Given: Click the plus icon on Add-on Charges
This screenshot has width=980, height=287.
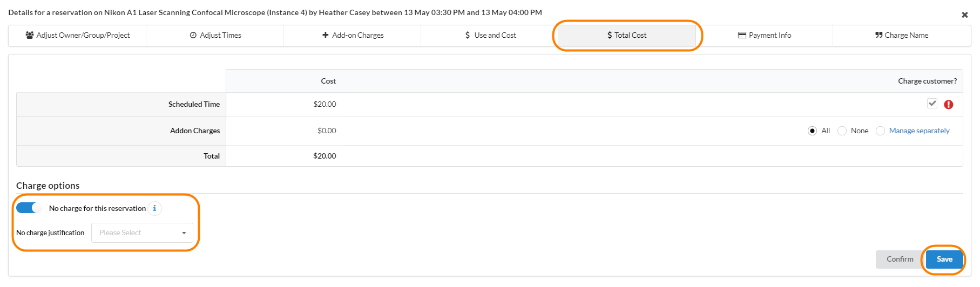Looking at the screenshot, I should click(325, 35).
